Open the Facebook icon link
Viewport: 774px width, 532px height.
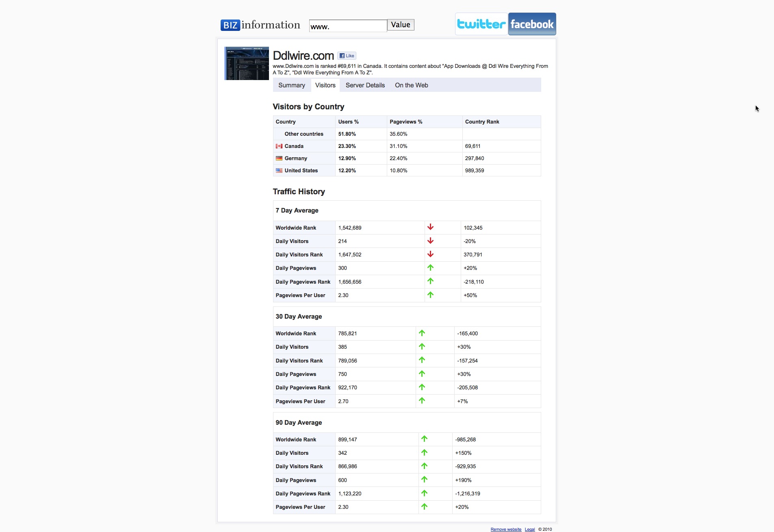532,24
